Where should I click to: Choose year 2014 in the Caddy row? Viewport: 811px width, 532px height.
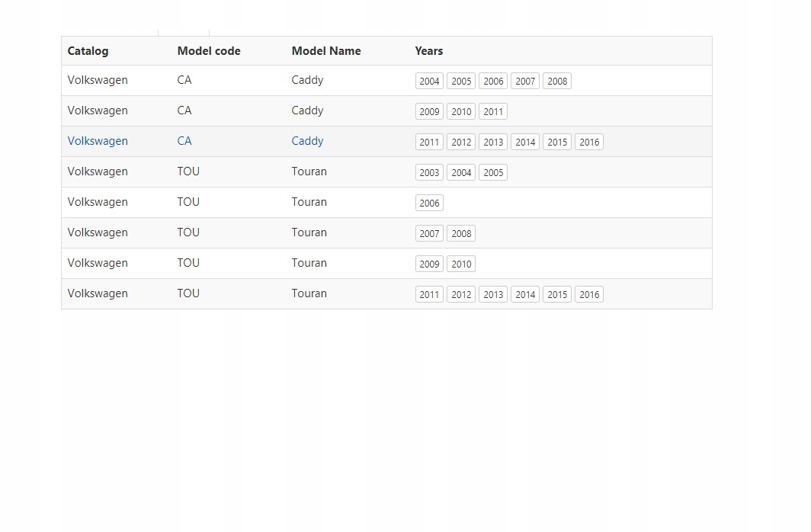(525, 143)
